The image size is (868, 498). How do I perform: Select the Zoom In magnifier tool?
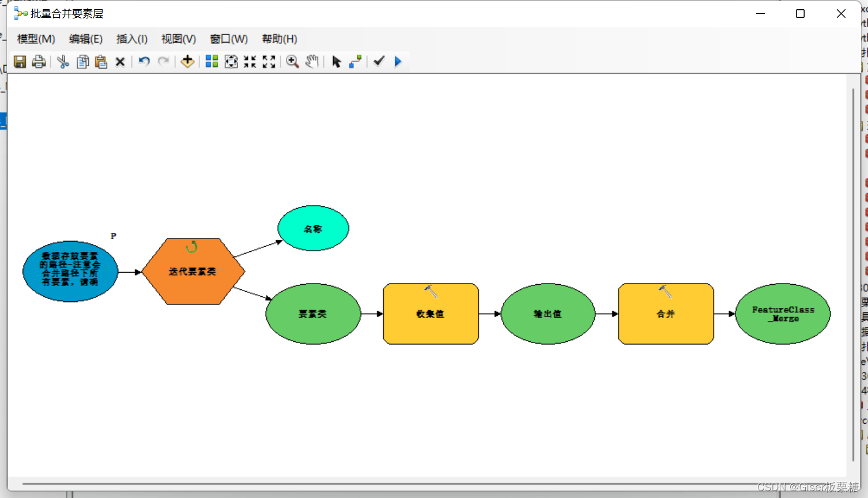point(293,62)
